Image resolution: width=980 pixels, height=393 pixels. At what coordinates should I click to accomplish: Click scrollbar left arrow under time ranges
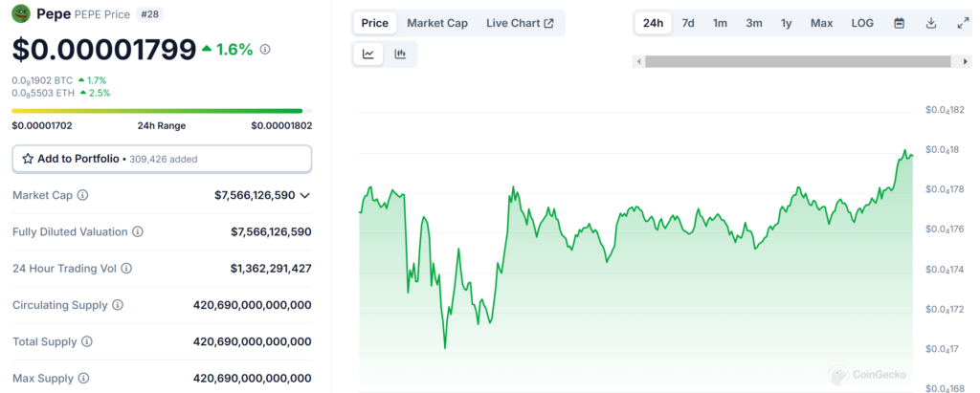pos(637,61)
